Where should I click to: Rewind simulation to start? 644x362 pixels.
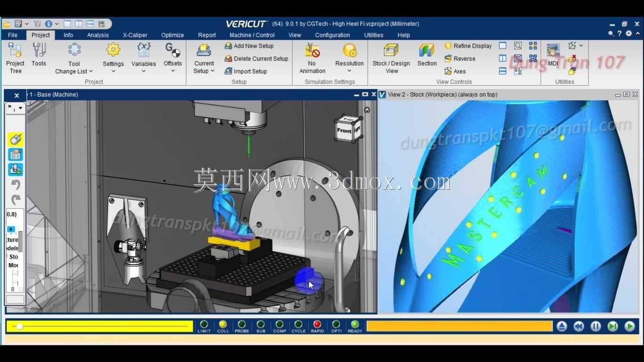(578, 326)
